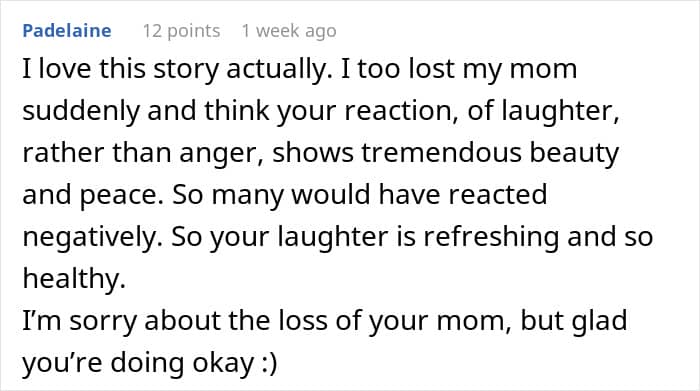Open the Padelaine user profile link
This screenshot has height=391, width=700.
click(x=67, y=31)
